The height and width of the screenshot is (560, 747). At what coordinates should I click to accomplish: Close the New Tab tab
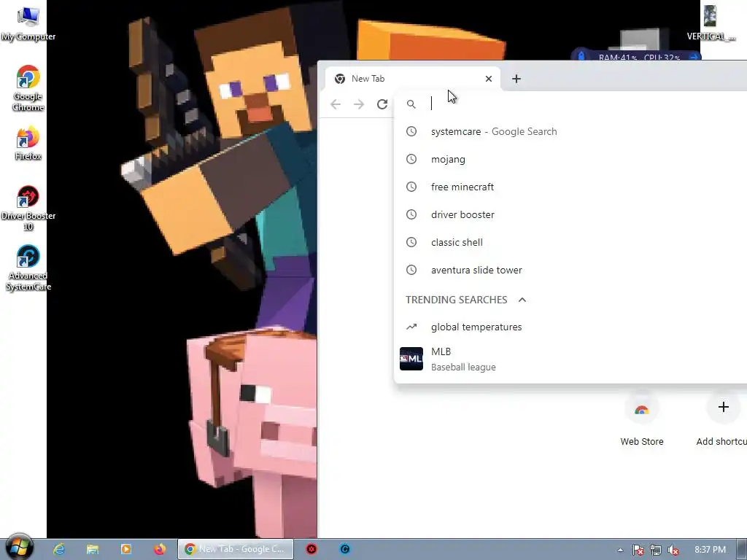coord(488,79)
